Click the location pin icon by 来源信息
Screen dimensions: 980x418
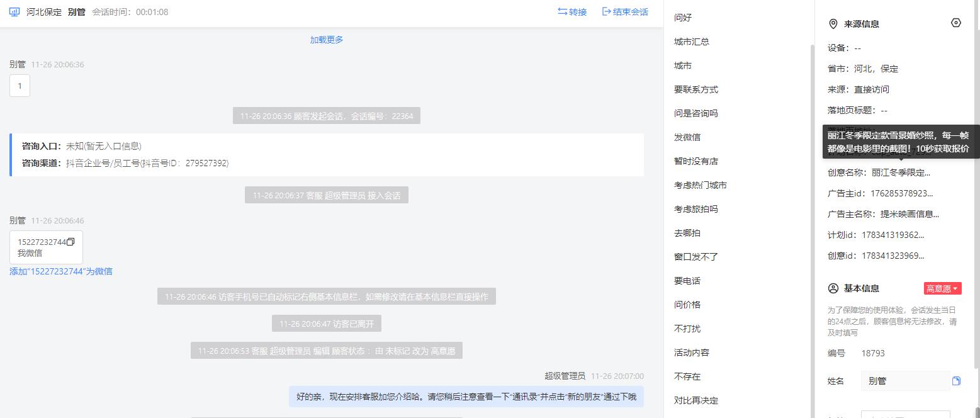[x=833, y=24]
